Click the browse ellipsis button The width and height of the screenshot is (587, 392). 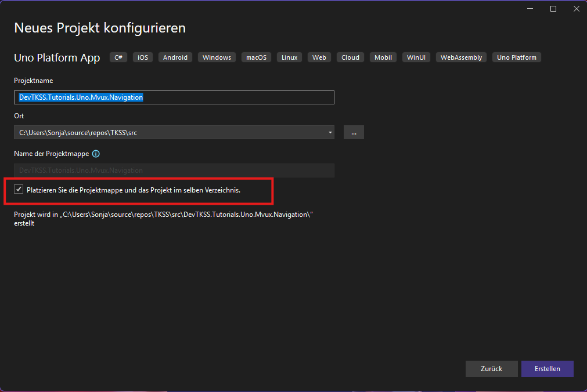pyautogui.click(x=354, y=133)
